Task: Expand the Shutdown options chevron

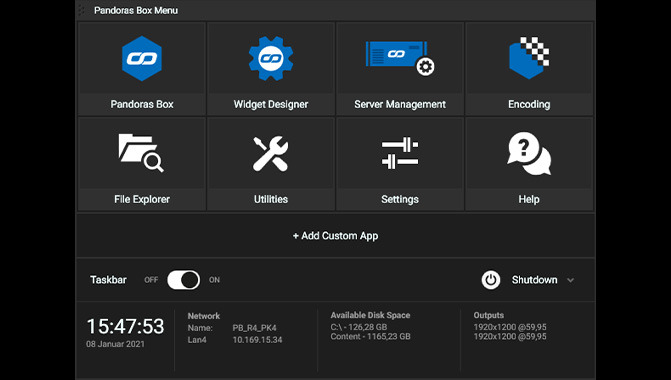Action: click(x=570, y=280)
